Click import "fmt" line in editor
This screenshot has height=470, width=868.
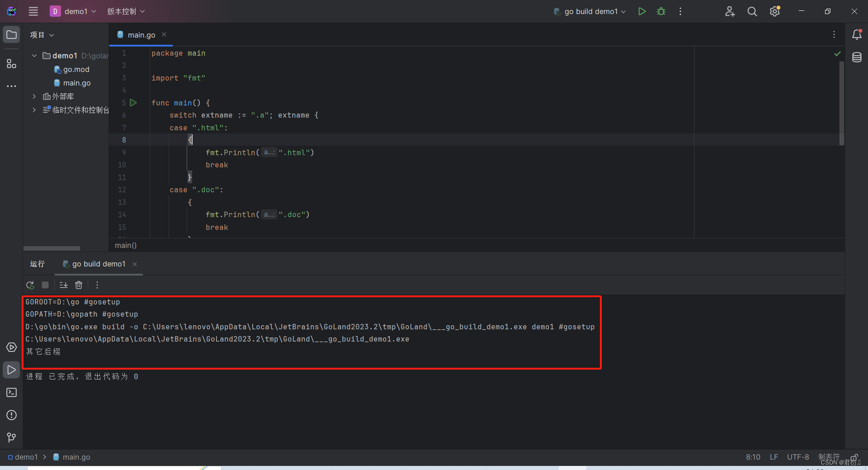tap(179, 78)
